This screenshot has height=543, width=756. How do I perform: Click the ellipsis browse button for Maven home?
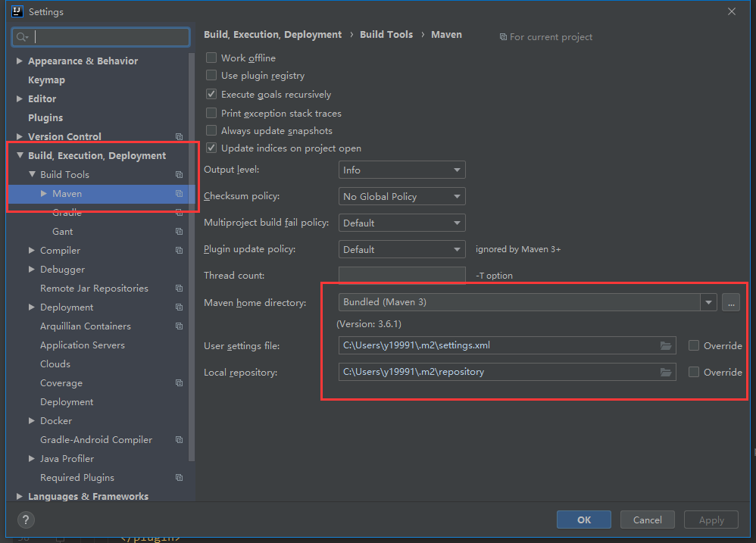[x=731, y=303]
